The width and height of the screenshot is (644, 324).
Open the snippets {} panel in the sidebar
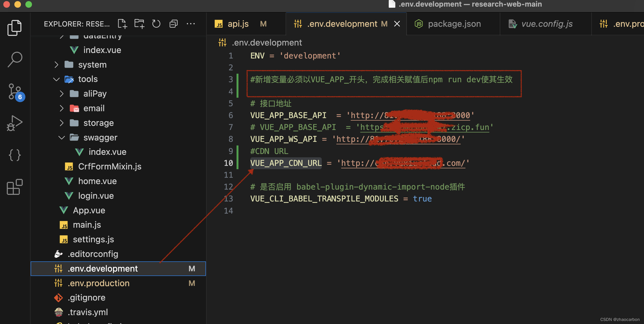click(14, 155)
